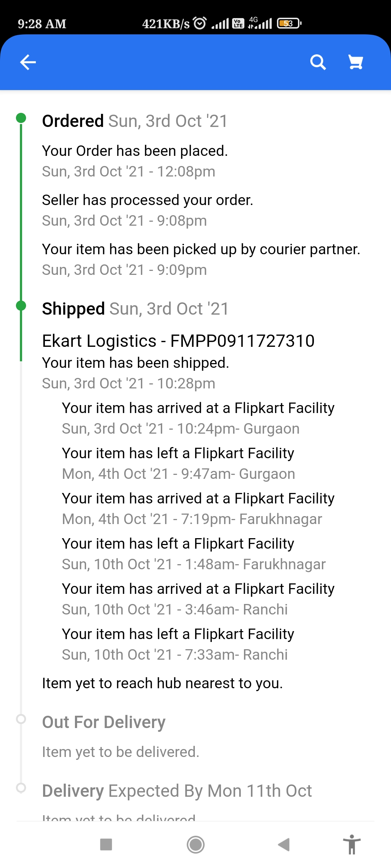The image size is (391, 868).
Task: Tap the battery indicator in status bar
Action: (x=289, y=24)
